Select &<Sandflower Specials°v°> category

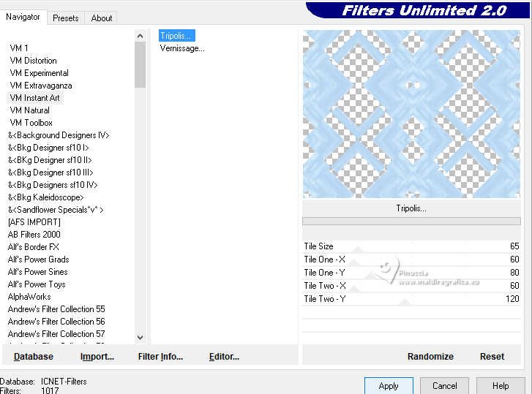point(56,210)
